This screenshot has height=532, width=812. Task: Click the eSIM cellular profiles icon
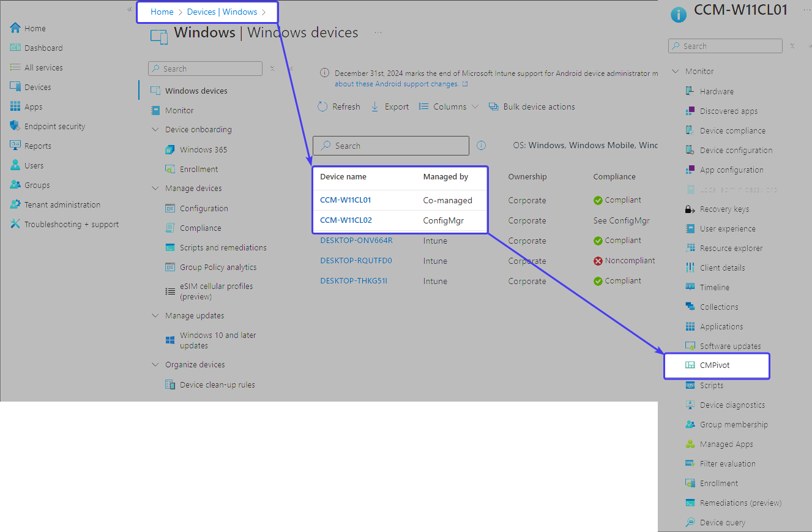(170, 291)
